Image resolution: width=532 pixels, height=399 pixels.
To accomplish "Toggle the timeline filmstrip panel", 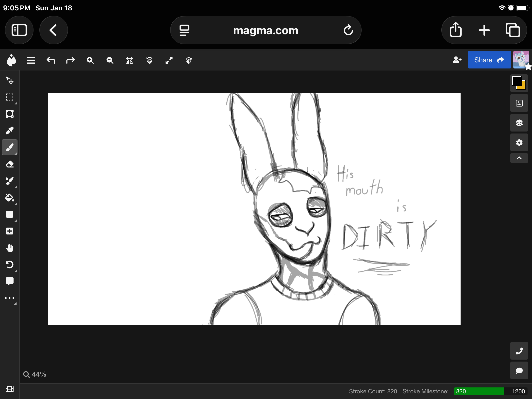I will (10, 389).
